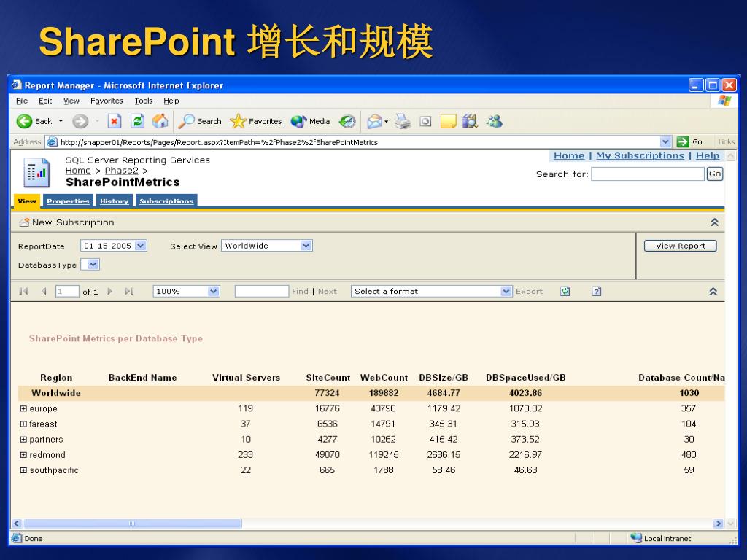Click the New Subscription icon
747x560 pixels.
point(24,222)
